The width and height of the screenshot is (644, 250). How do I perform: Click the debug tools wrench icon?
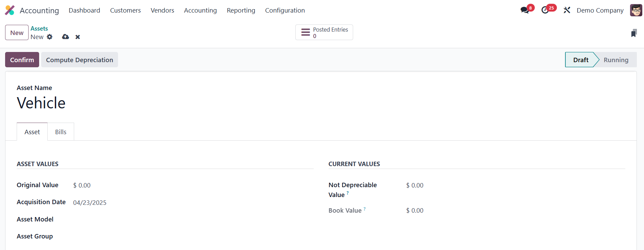point(567,10)
